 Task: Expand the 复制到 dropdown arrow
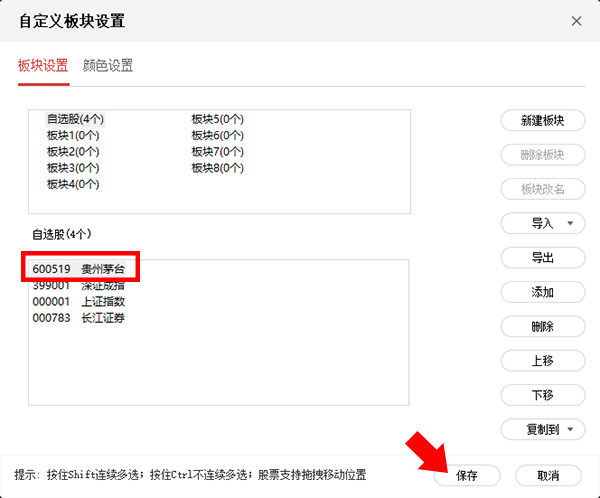coord(570,429)
